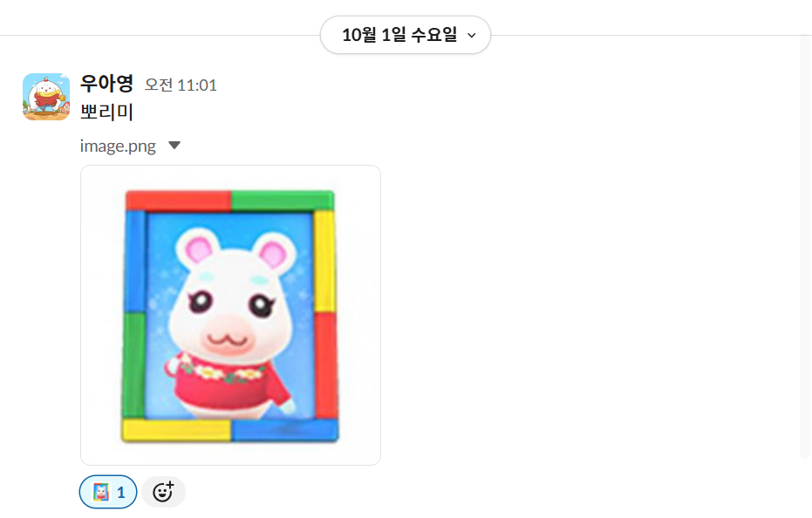Click the chevron next to 수요일
Viewport: 812px width, 518px height.
pyautogui.click(x=471, y=35)
